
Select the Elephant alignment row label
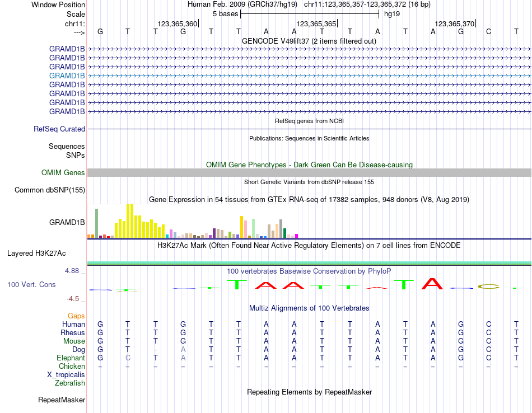tap(71, 358)
